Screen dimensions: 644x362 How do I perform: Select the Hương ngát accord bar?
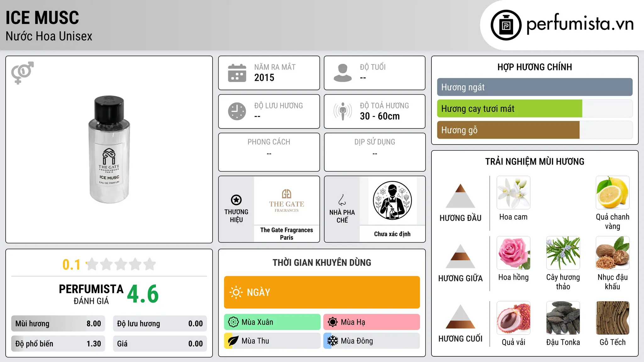click(x=535, y=87)
